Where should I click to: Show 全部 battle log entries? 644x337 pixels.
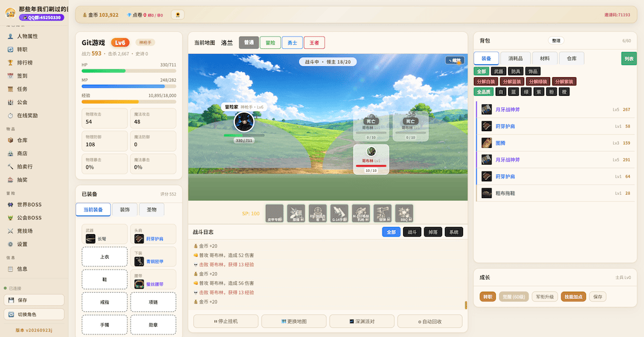point(391,232)
